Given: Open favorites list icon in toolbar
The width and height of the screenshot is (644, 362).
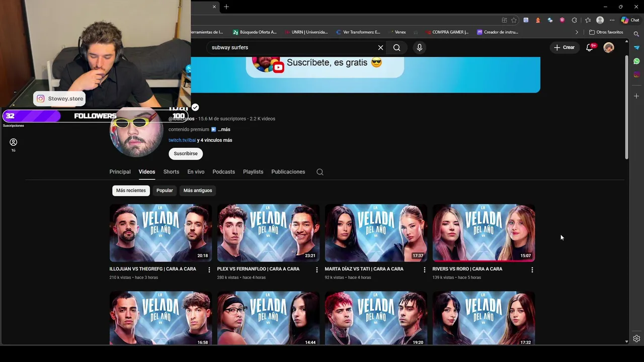Looking at the screenshot, I should pos(588,20).
